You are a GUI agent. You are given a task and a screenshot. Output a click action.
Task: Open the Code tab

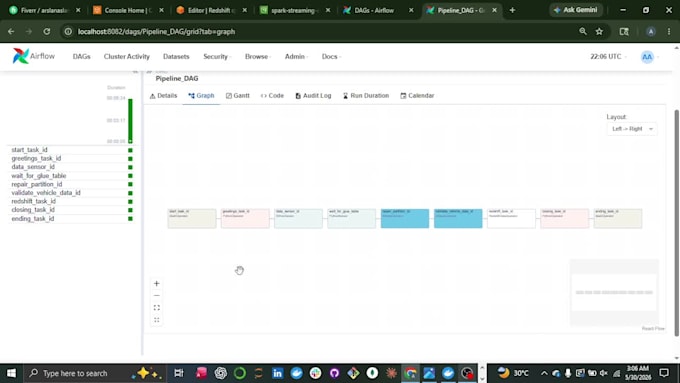pos(272,95)
